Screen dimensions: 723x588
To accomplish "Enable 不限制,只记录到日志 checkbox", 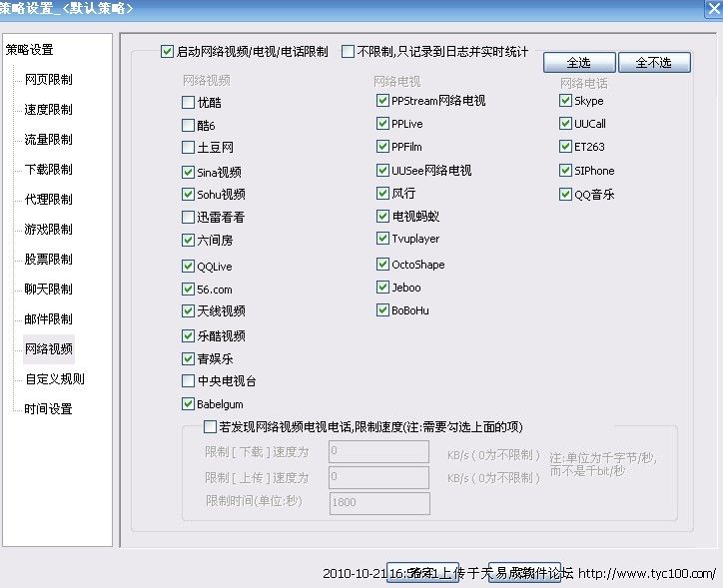I will point(349,51).
